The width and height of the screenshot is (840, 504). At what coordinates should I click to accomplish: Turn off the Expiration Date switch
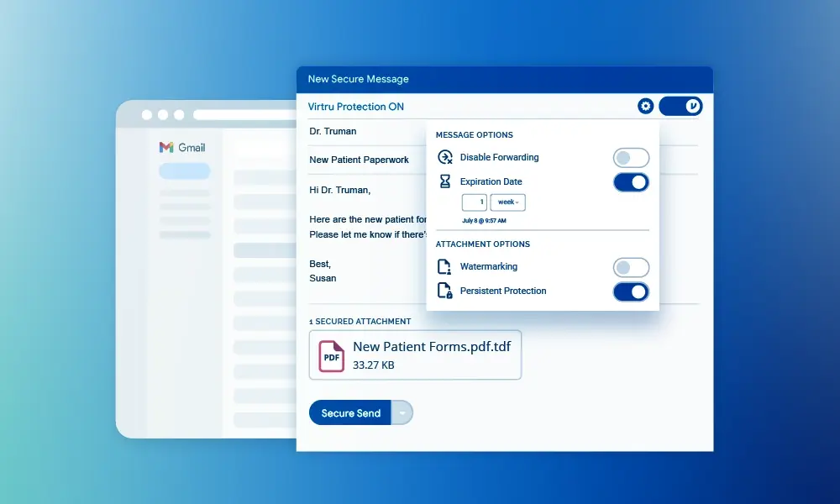[631, 182]
